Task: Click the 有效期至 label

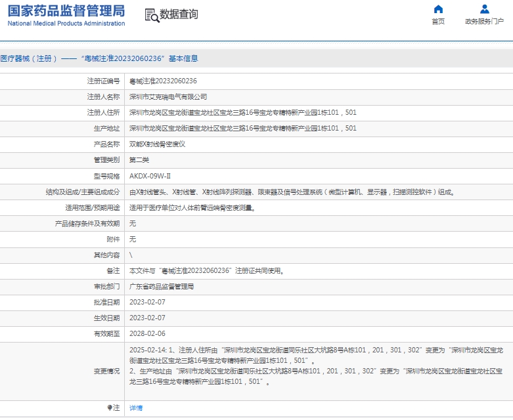Action: click(x=106, y=334)
